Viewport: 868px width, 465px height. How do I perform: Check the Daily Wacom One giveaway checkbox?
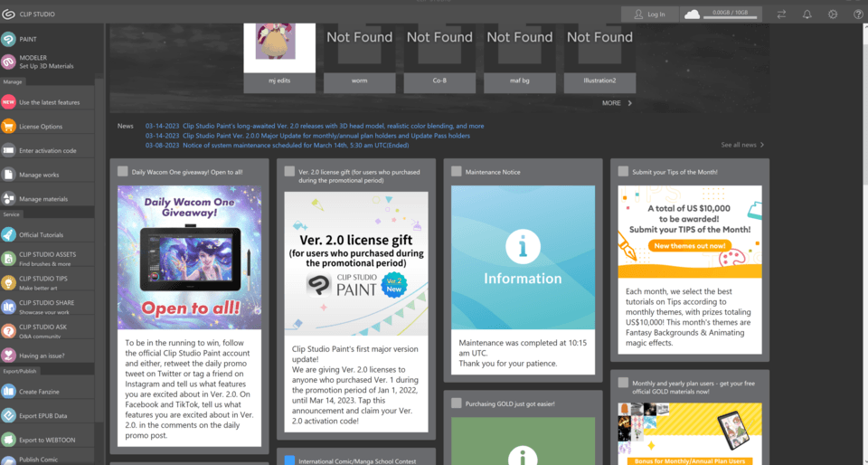tap(122, 172)
